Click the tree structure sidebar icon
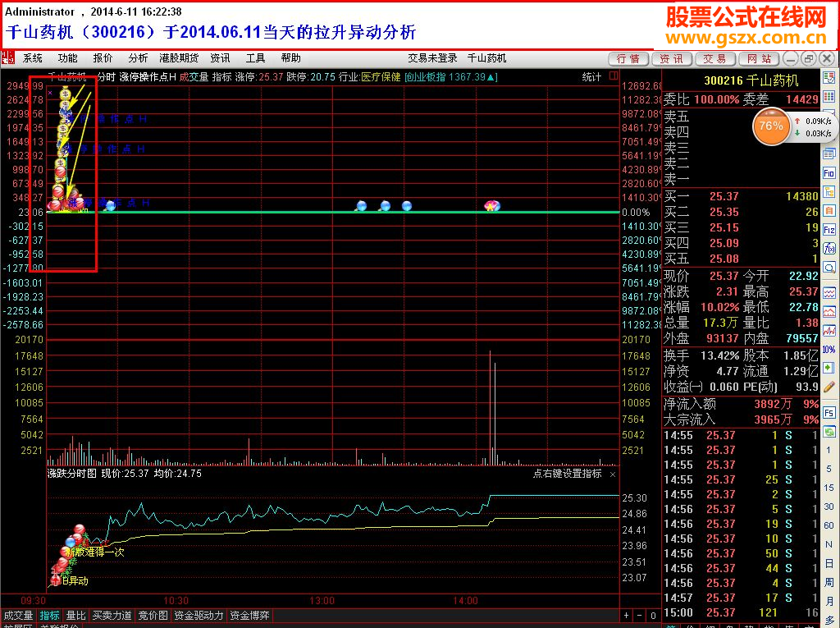This screenshot has width=840, height=628. click(x=829, y=191)
